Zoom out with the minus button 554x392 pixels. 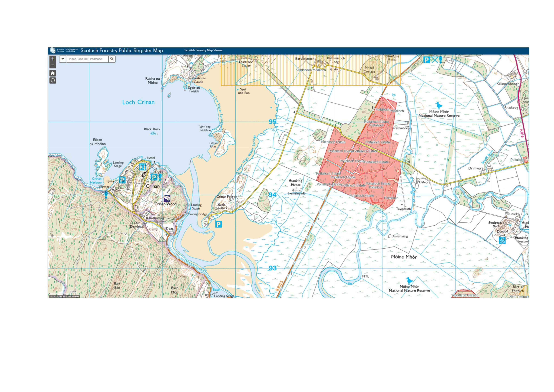pyautogui.click(x=53, y=65)
